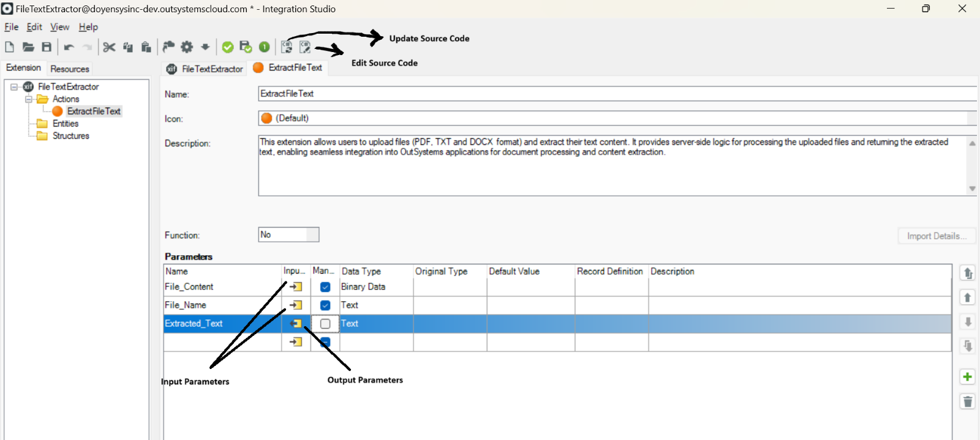Click the Cut scissors icon

(x=109, y=47)
